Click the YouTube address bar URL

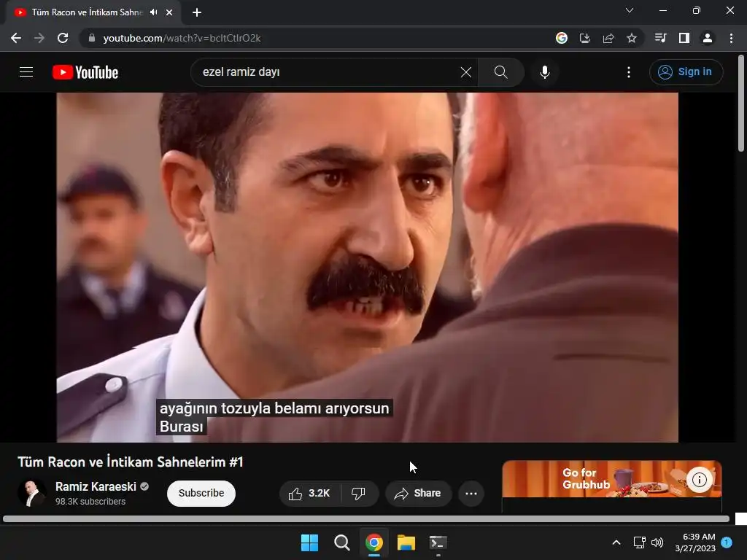point(182,38)
